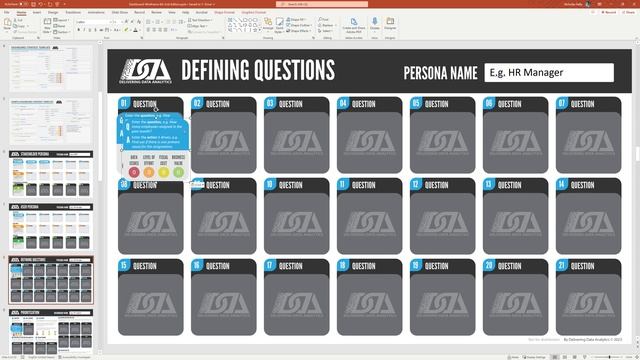Viewport: 640px width, 360px height.
Task: Click the red Data Source circle
Action: pyautogui.click(x=134, y=172)
